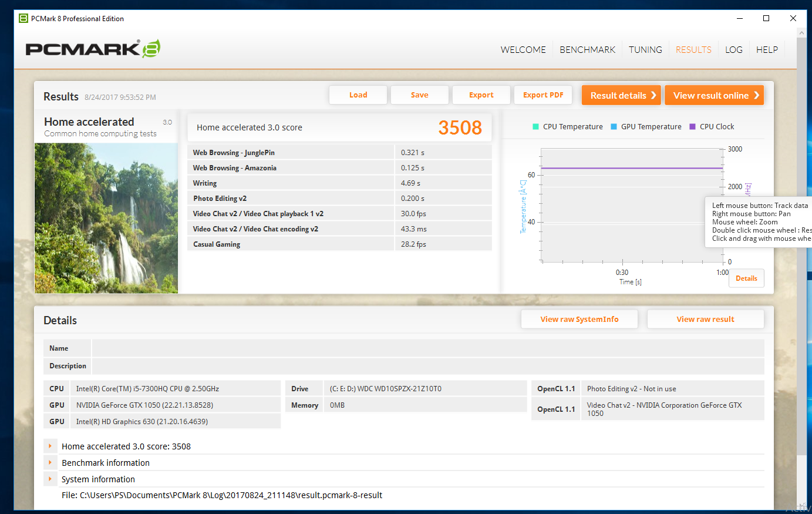Viewport: 812px width, 514px height.
Task: Click the CPU Clock legend swatch
Action: [x=692, y=127]
